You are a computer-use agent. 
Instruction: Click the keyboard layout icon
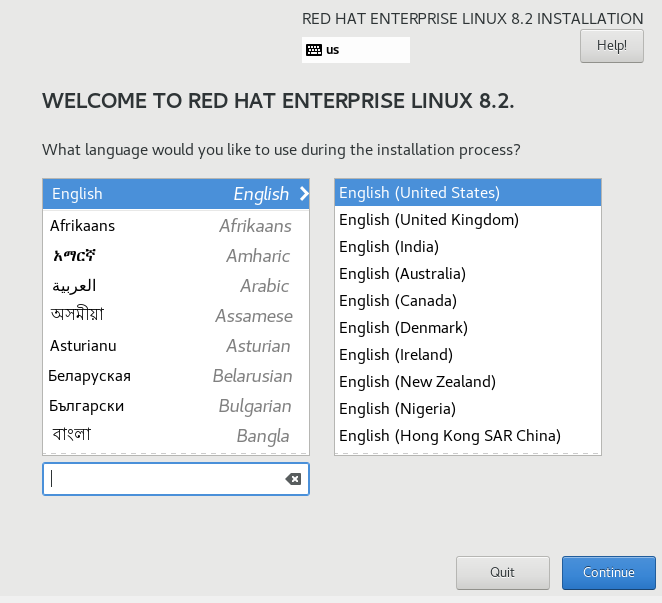pos(314,50)
